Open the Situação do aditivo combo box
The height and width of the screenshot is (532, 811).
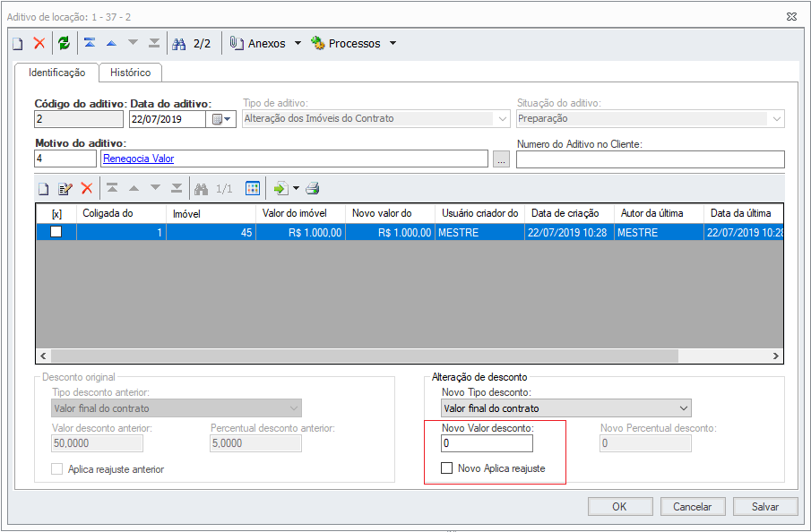pyautogui.click(x=651, y=119)
